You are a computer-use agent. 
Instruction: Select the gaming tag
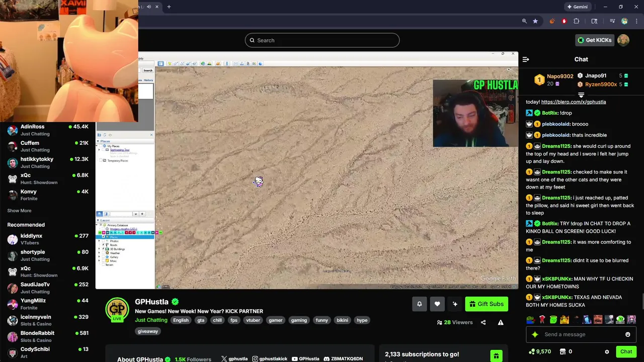click(299, 320)
